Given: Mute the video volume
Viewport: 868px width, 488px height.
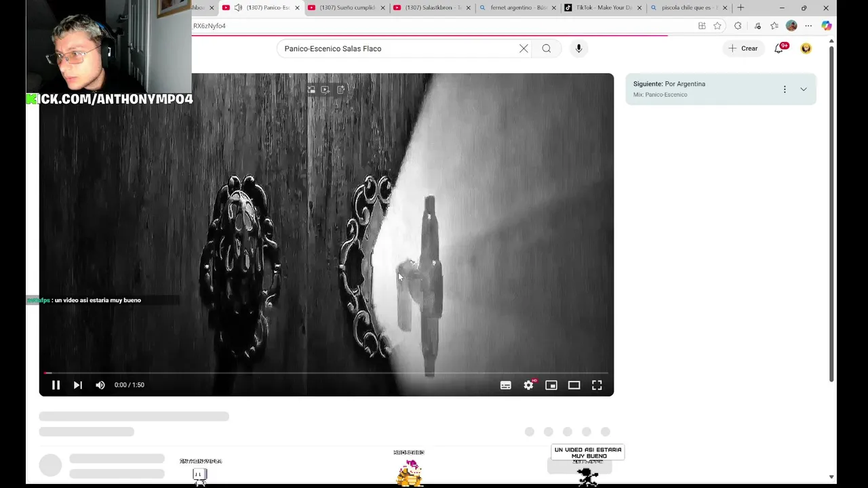Looking at the screenshot, I should click(x=100, y=385).
